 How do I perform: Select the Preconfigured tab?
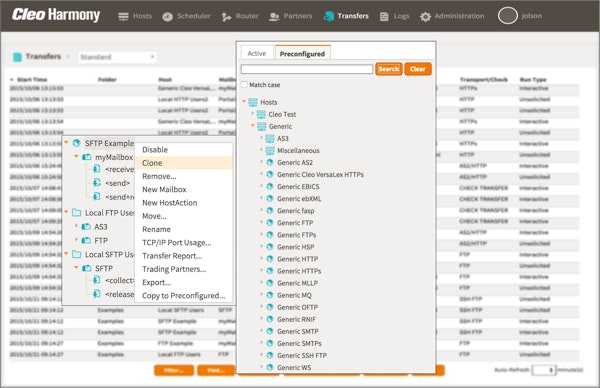click(302, 54)
